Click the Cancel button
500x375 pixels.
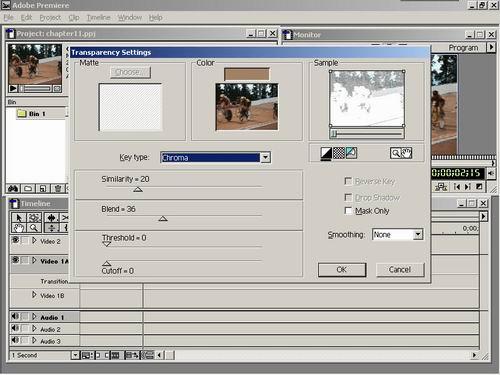[400, 270]
